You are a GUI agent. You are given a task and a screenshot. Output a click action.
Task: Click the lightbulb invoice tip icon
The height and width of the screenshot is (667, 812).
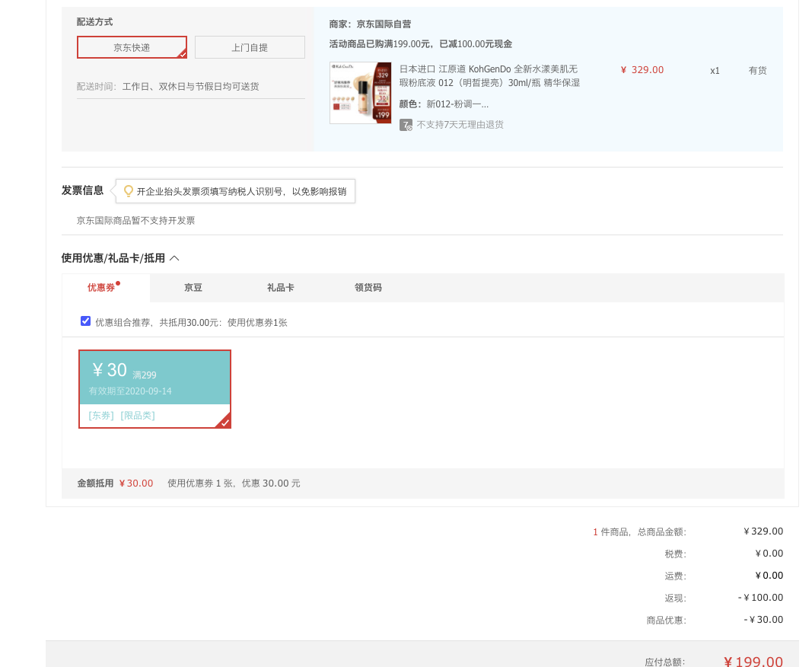point(128,191)
